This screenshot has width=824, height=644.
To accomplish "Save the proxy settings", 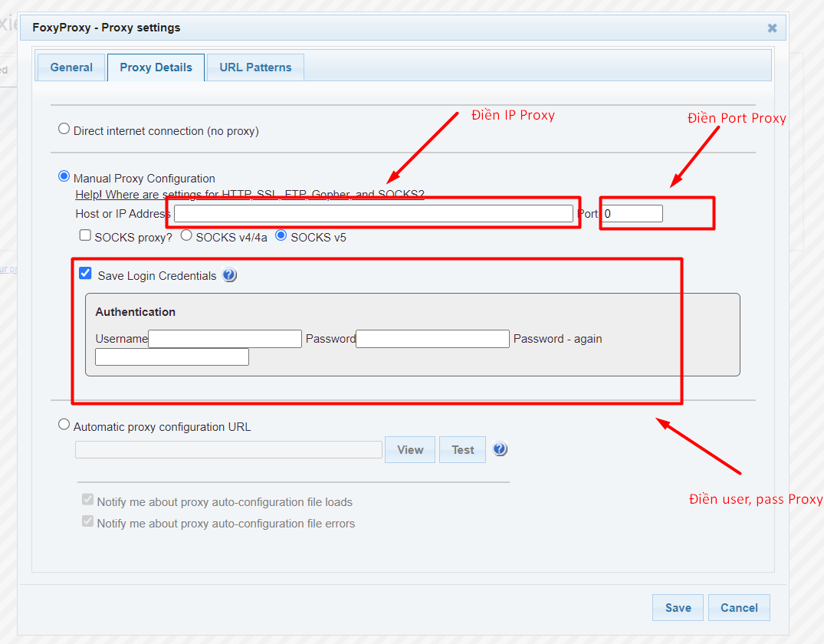I will pos(678,607).
